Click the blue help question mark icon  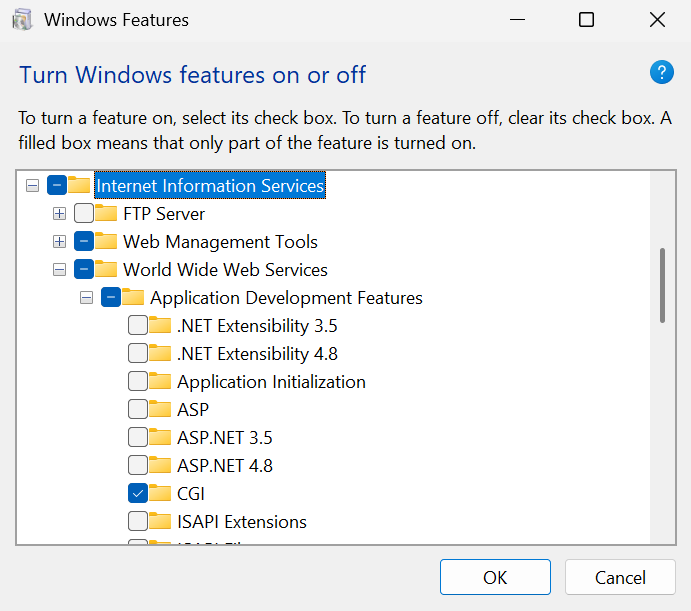[x=662, y=72]
